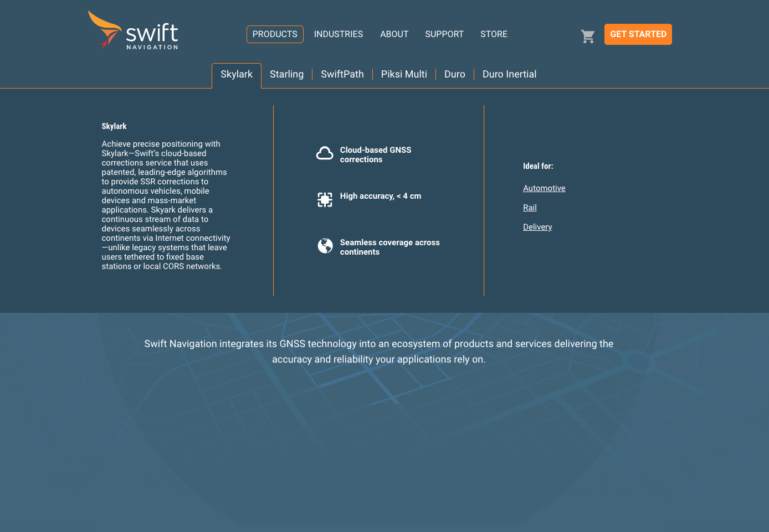The image size is (769, 532).
Task: Open the INDUSTRIES menu
Action: point(339,34)
